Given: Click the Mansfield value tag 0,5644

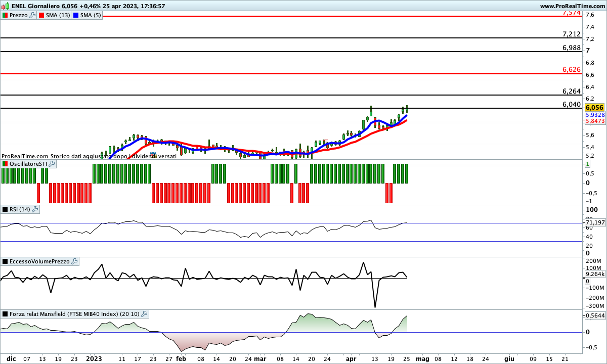Looking at the screenshot, I should [594, 315].
